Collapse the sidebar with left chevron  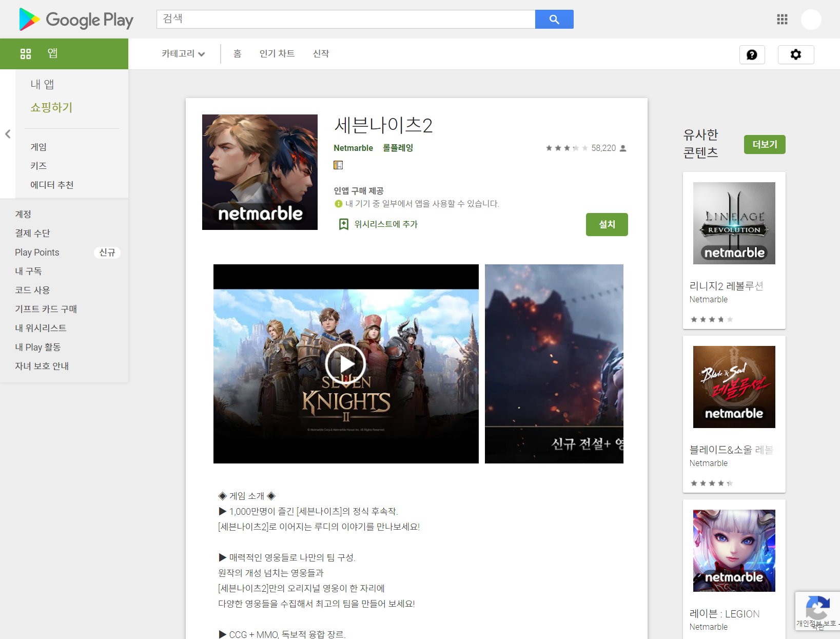click(x=8, y=134)
